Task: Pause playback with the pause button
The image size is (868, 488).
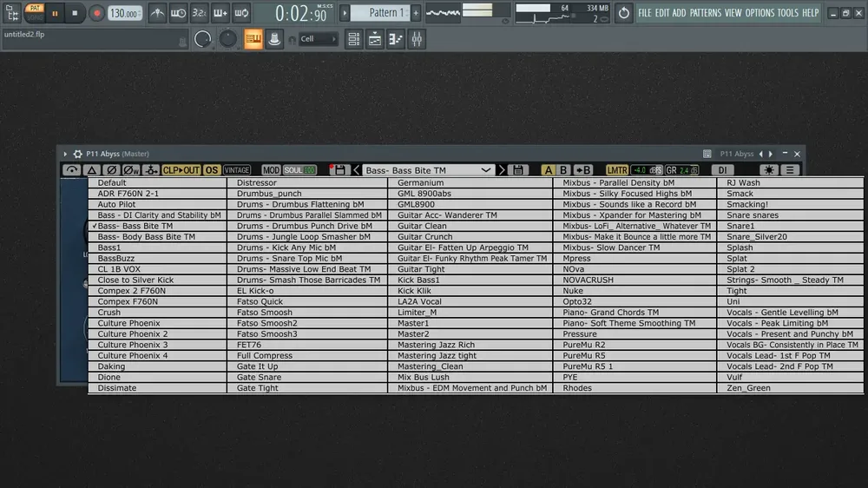Action: point(55,13)
